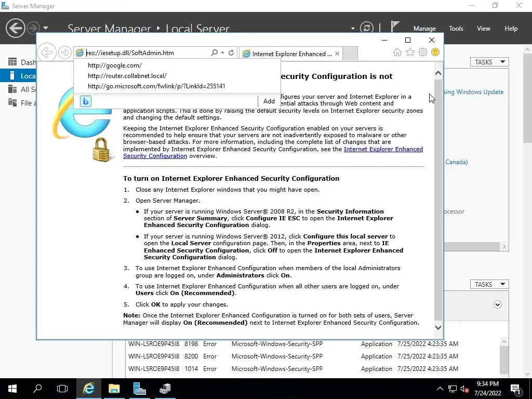This screenshot has height=399, width=532.
Task: Click muted volume tray icon
Action: (464, 389)
